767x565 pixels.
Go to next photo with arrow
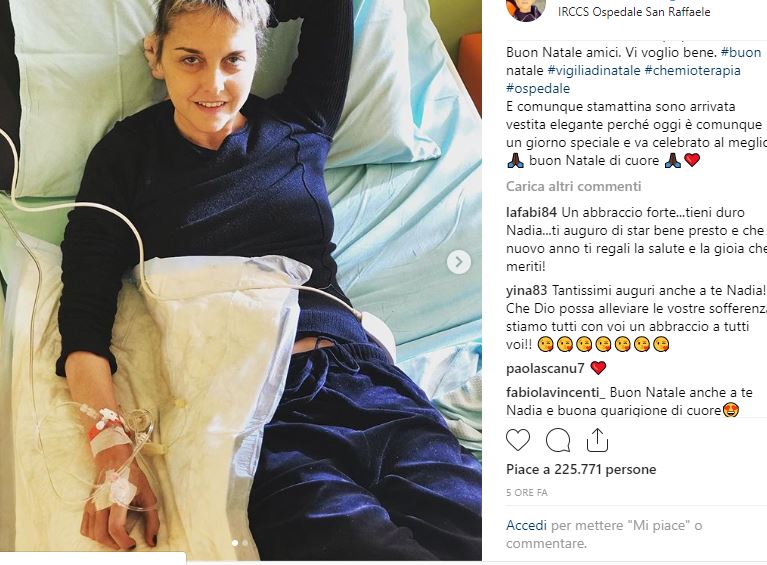pyautogui.click(x=459, y=262)
